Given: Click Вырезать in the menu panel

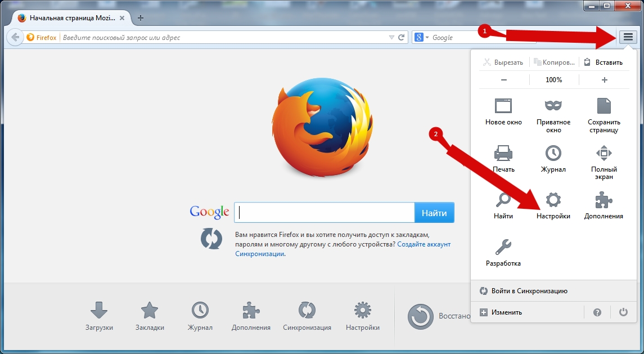Looking at the screenshot, I should (x=503, y=62).
